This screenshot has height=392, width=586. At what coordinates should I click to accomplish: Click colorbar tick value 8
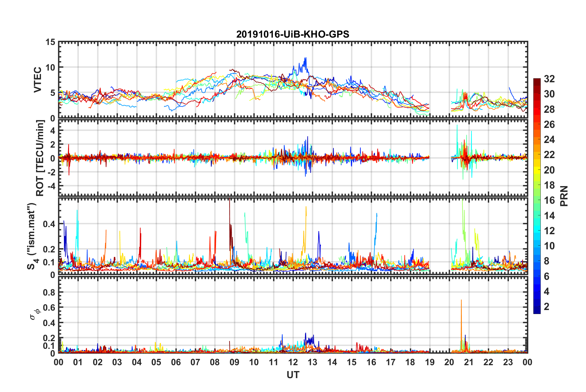pos(547,261)
